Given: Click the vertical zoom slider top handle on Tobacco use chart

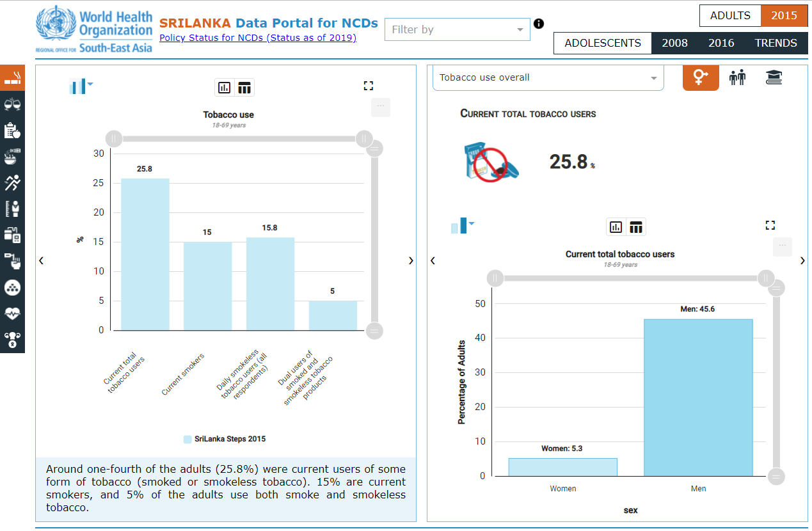Looking at the screenshot, I should click(x=375, y=149).
